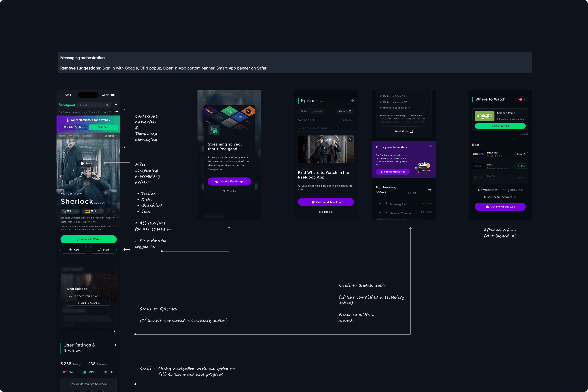
Task: Click Add to Watchlist button
Action: [x=89, y=303]
